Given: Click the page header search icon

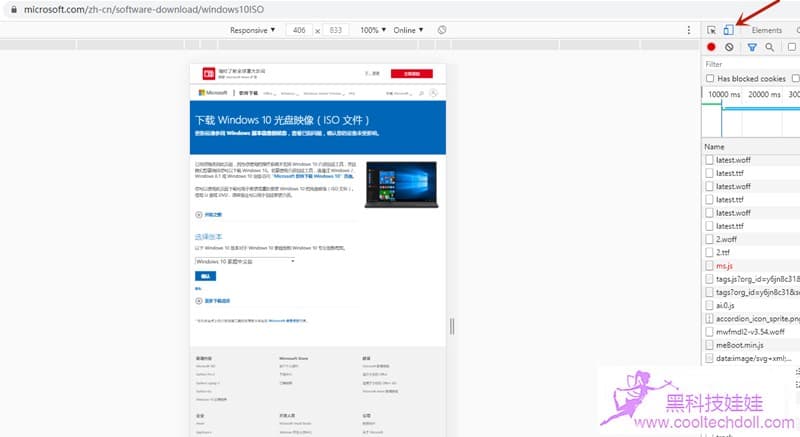Looking at the screenshot, I should tap(421, 93).
